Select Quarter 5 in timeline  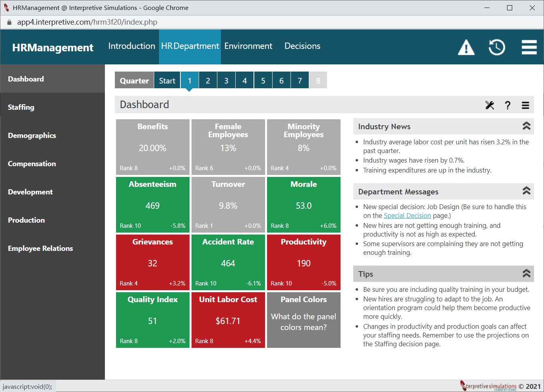263,80
